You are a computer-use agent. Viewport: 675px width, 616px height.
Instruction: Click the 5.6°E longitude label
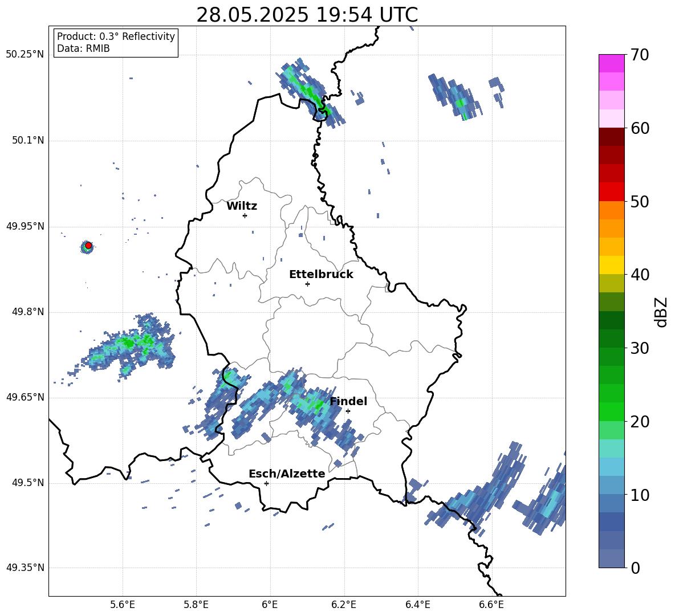122,605
